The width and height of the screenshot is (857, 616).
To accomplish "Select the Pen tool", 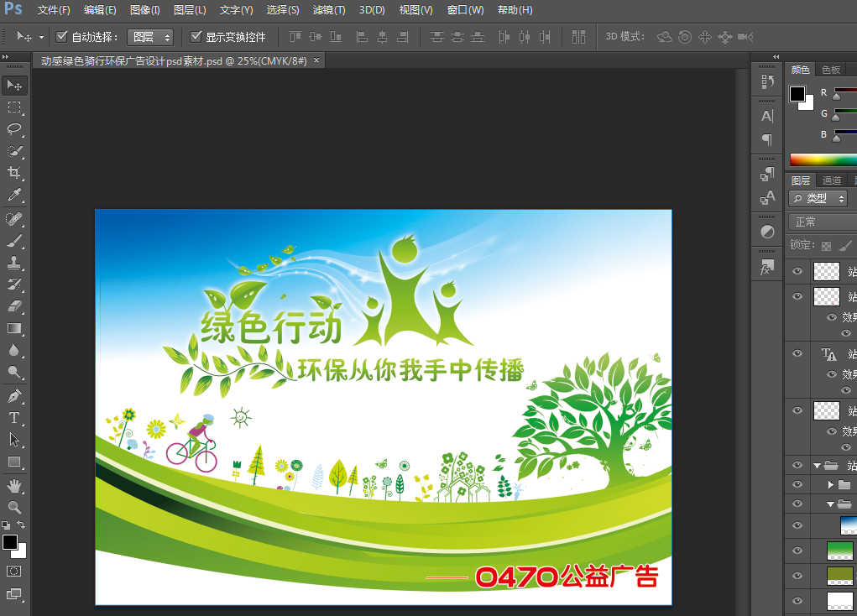I will point(14,396).
